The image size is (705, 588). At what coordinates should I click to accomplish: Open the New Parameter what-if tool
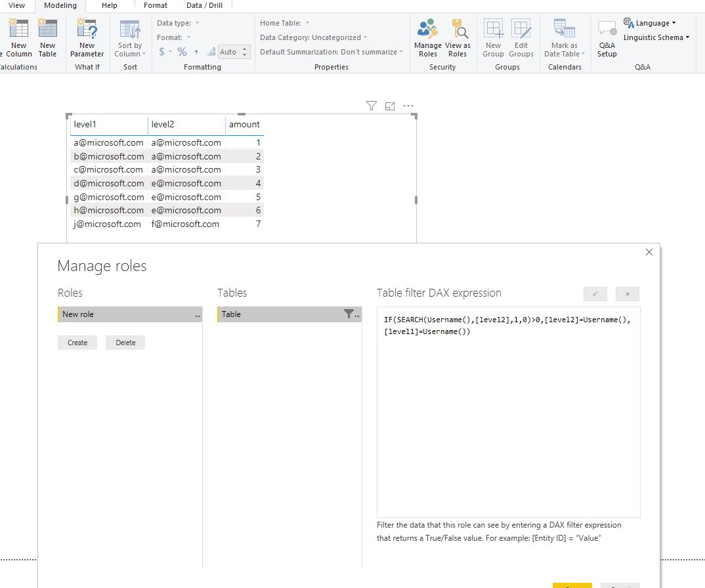point(87,38)
